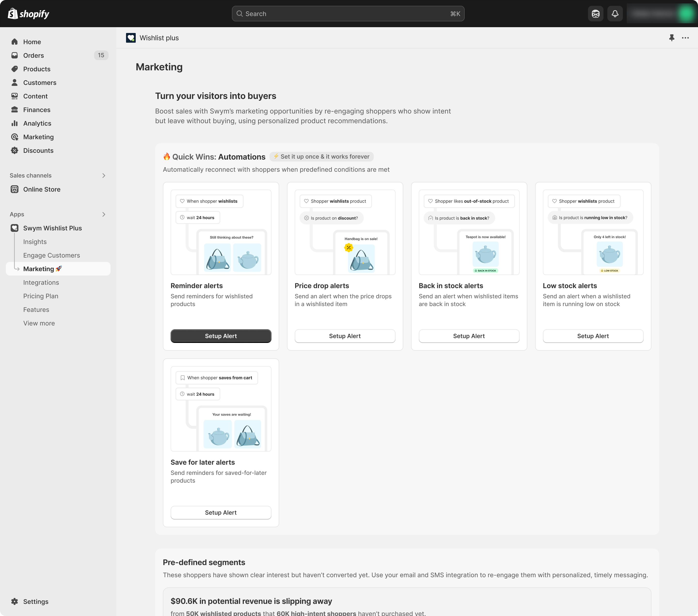Focus the Search field in the top bar
Viewport: 698px width, 616px height.
click(x=348, y=14)
